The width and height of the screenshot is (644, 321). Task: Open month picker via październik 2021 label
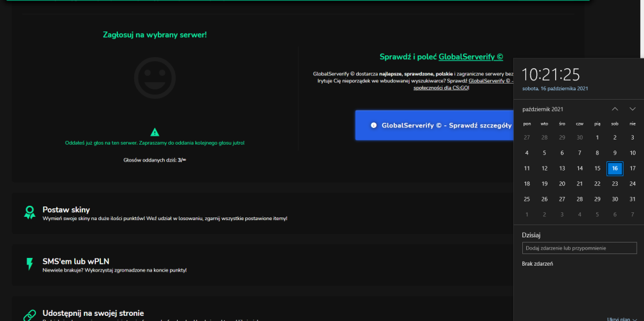[542, 109]
